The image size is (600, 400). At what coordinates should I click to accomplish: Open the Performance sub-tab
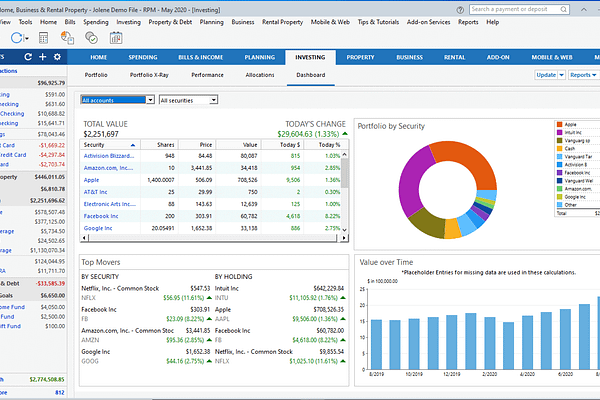pos(207,75)
